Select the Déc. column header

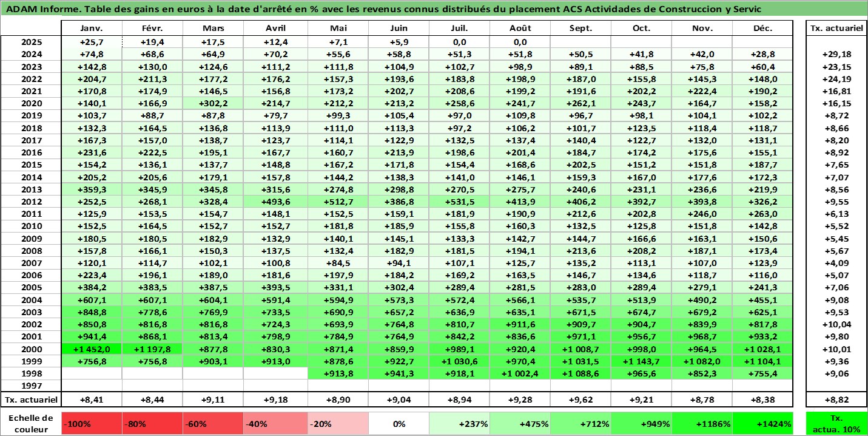click(763, 29)
